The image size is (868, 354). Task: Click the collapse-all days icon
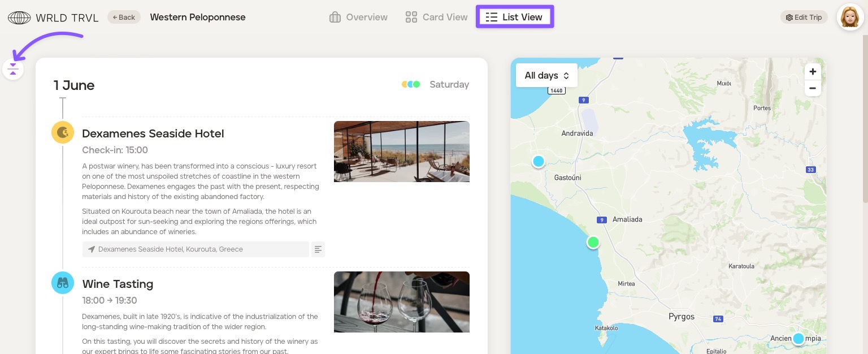pos(13,70)
